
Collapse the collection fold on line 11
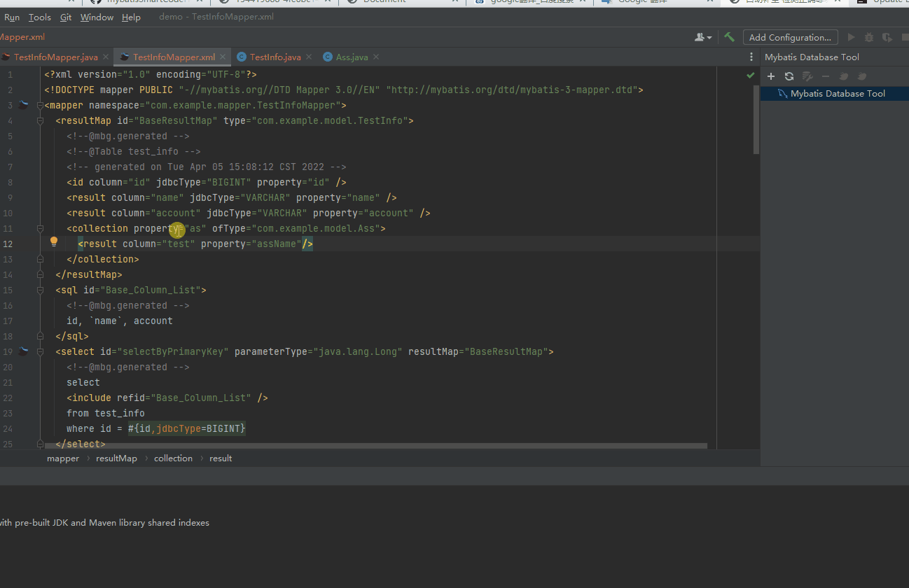tap(41, 228)
